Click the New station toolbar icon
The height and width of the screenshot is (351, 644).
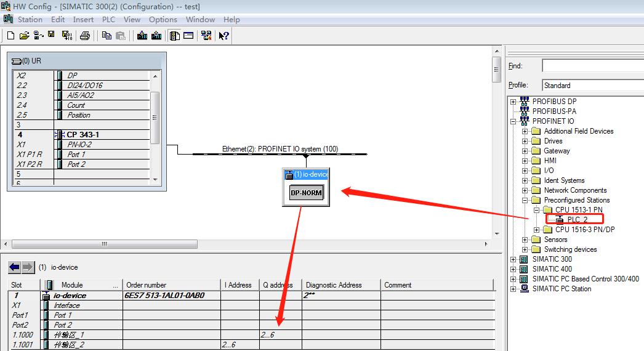10,36
